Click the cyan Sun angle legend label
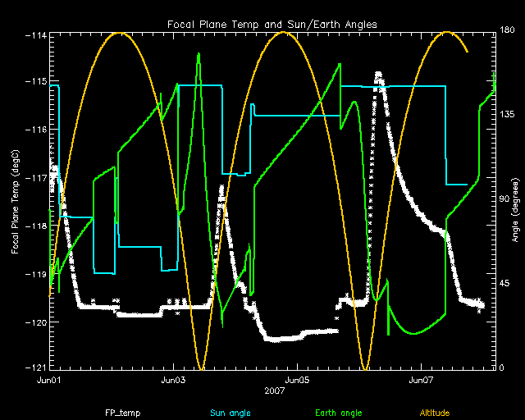The width and height of the screenshot is (525, 420). [229, 410]
